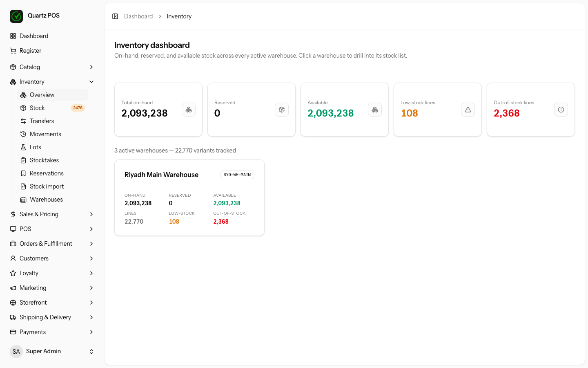Click the Transfers arrows icon
588x368 pixels.
pos(23,121)
